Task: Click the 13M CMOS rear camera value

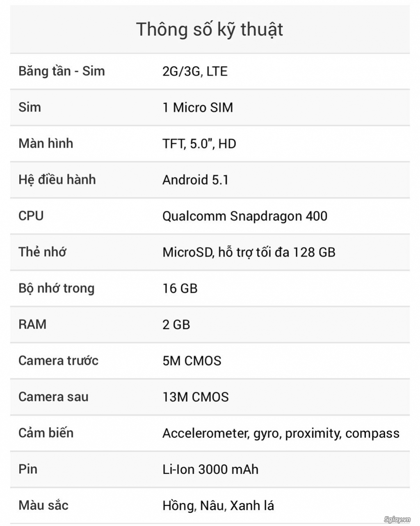Action: pos(196,397)
